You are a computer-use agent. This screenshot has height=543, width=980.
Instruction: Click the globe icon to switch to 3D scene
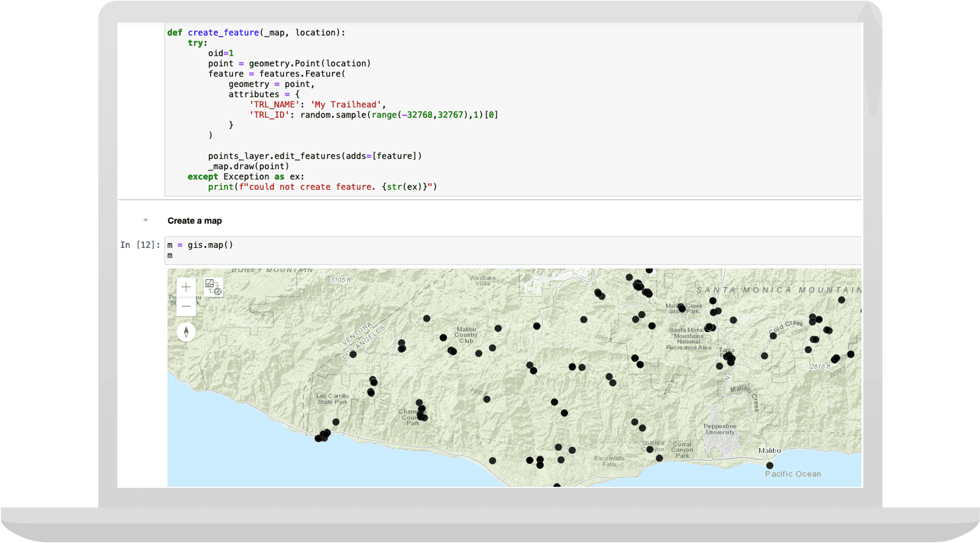pos(218,292)
